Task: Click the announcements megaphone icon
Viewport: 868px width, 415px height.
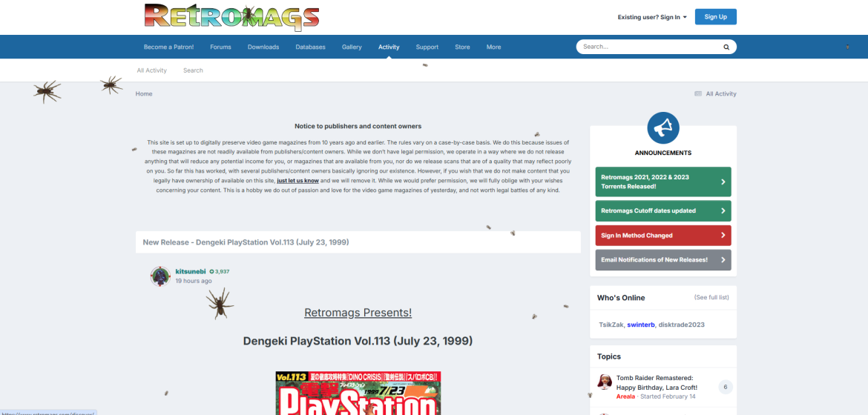Action: [x=663, y=127]
